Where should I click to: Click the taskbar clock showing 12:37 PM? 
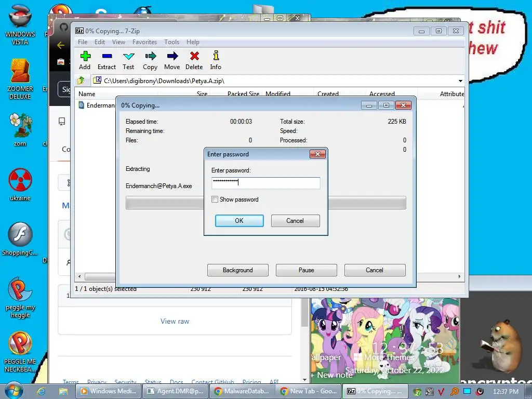click(x=506, y=391)
